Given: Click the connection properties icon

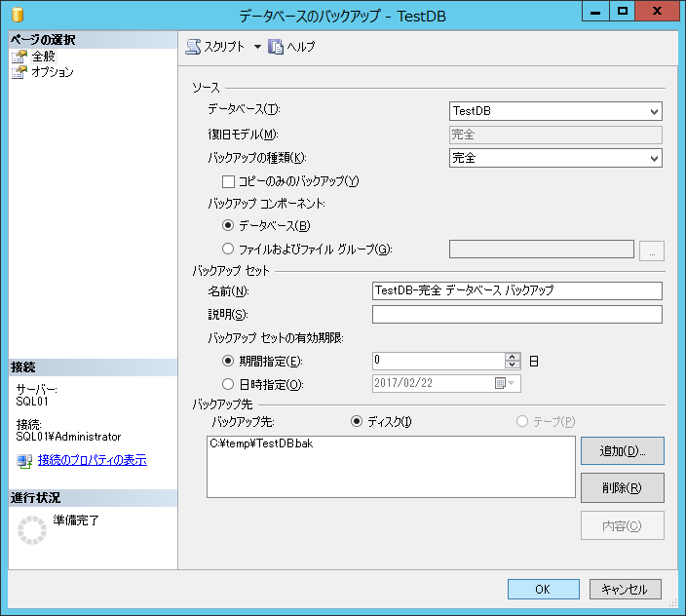Looking at the screenshot, I should click(x=24, y=460).
